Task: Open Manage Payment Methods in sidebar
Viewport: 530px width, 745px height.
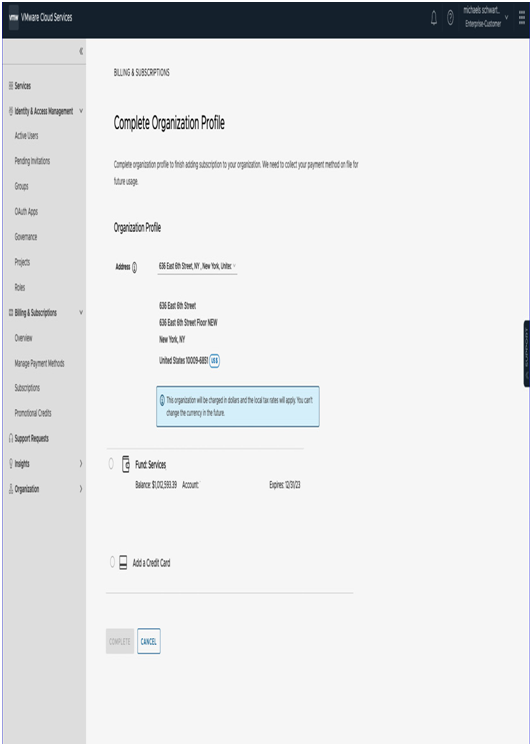Action: [x=39, y=363]
